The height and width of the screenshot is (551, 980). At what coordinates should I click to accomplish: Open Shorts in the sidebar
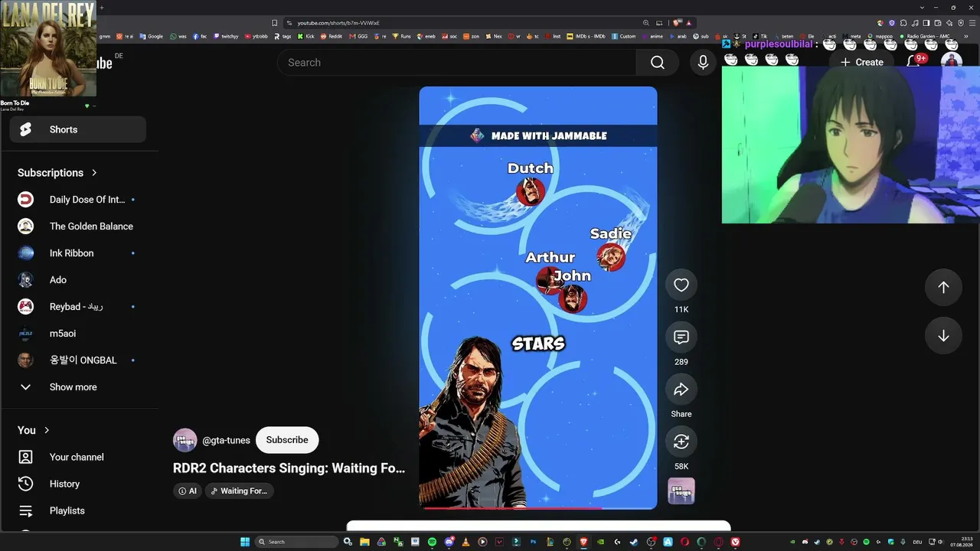pyautogui.click(x=77, y=129)
